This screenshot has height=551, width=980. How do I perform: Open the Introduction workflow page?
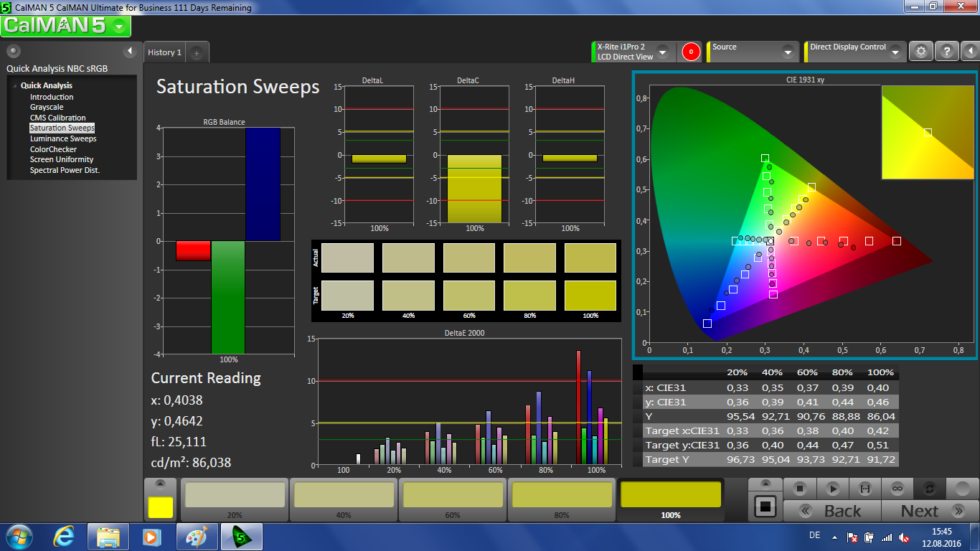click(x=52, y=97)
